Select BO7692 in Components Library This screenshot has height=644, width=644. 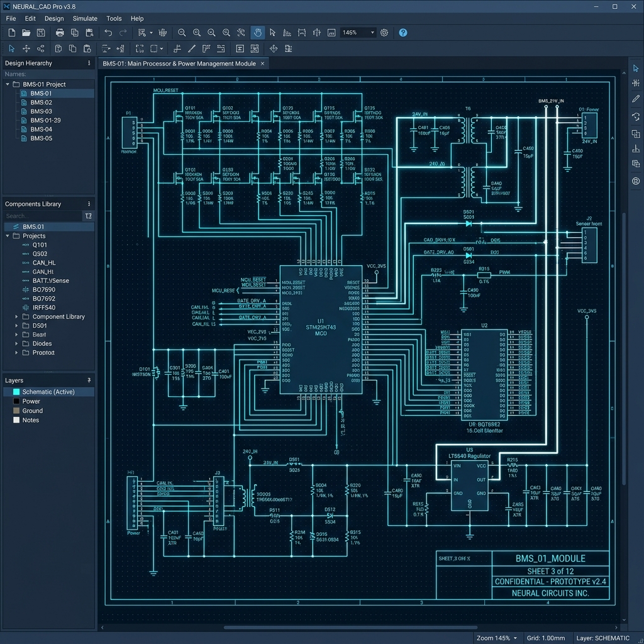(x=44, y=299)
